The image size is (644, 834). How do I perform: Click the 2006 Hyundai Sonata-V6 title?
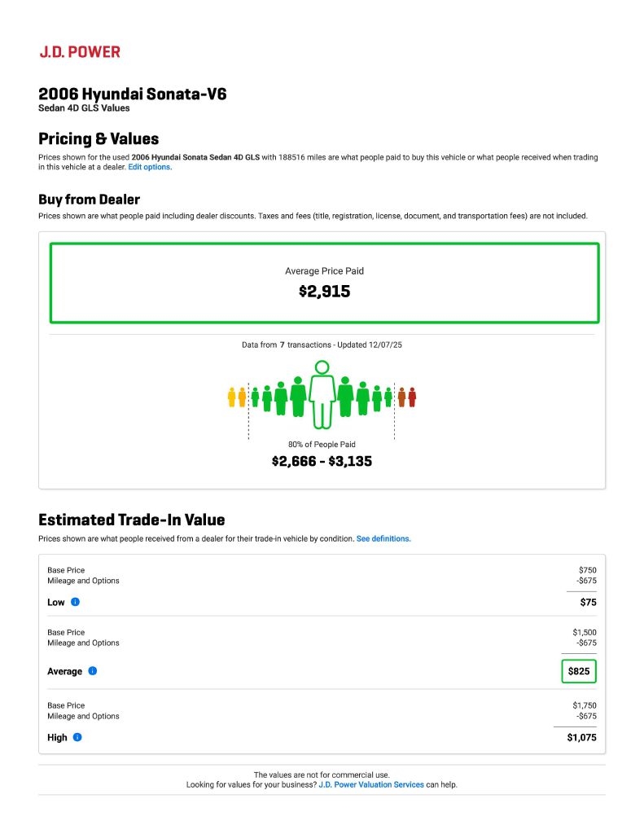pos(133,94)
